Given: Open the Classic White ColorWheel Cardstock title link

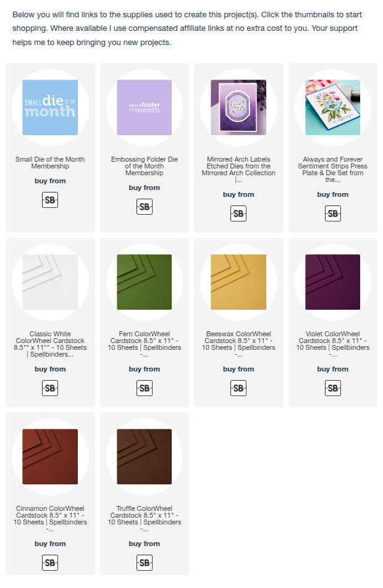Looking at the screenshot, I should (x=50, y=344).
